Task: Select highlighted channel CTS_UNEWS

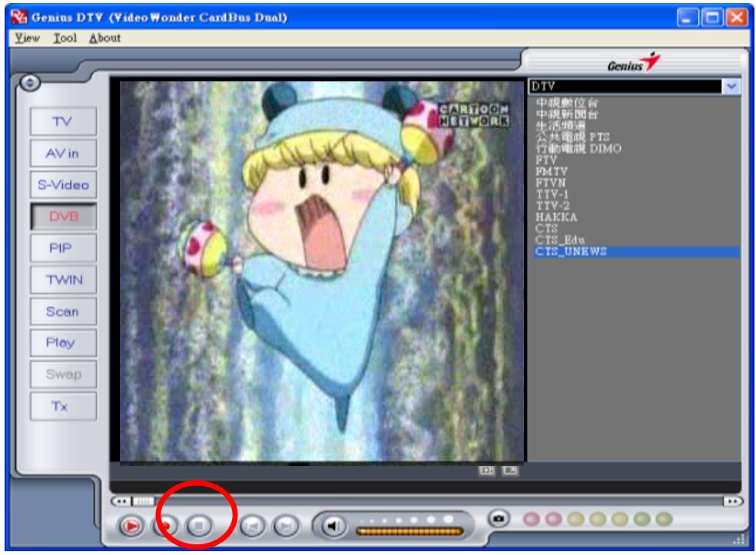Action: pos(636,252)
